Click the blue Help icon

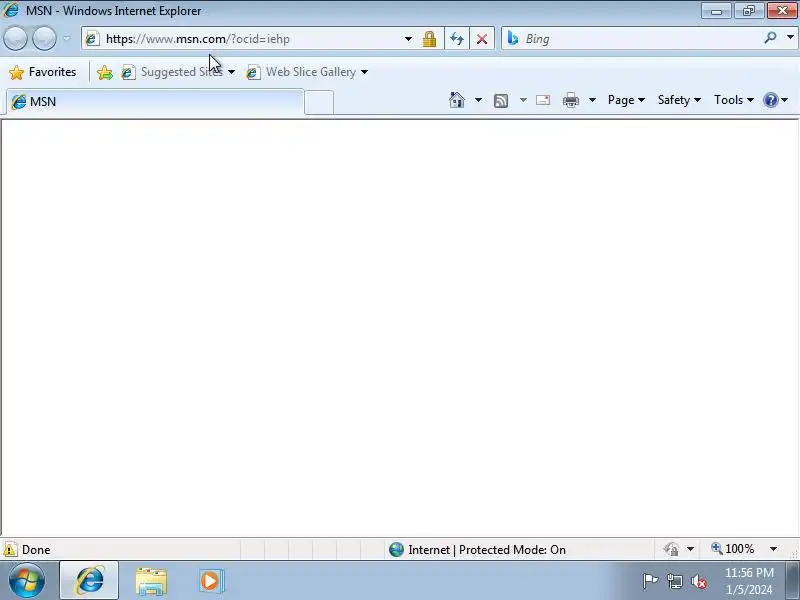[770, 100]
